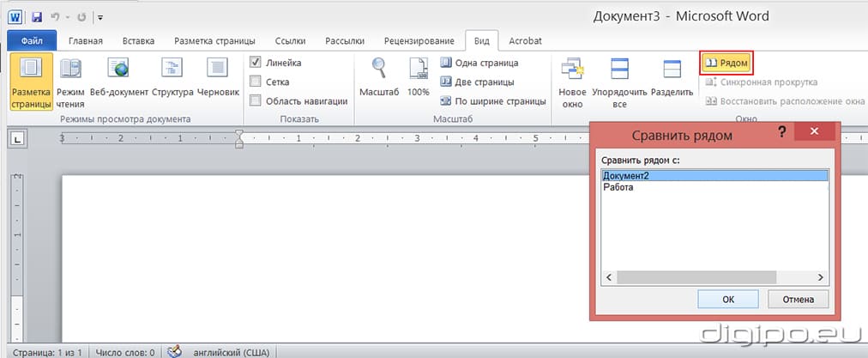This screenshot has height=358, width=868.
Task: Open the Customize Quick Access Toolbar dropdown
Action: point(100,17)
